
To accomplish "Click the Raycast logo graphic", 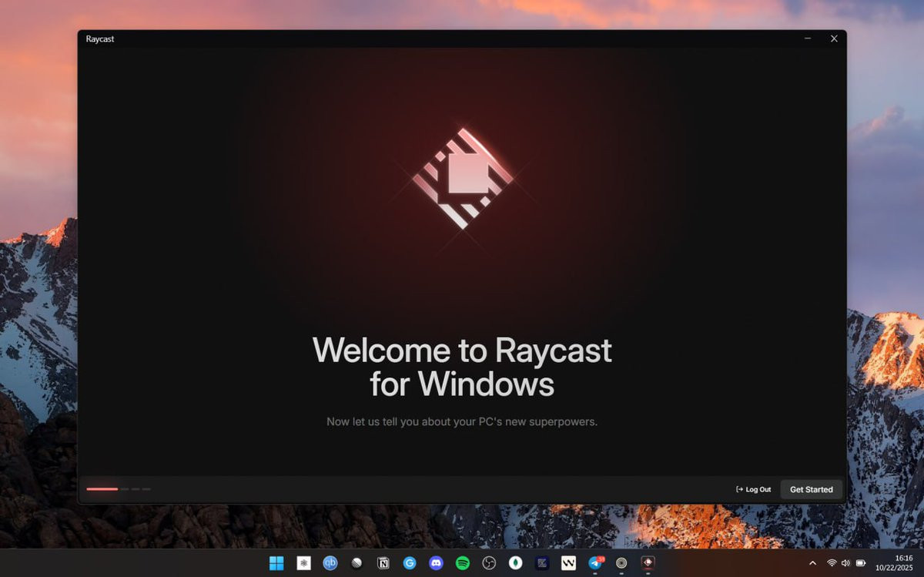I will [462, 179].
